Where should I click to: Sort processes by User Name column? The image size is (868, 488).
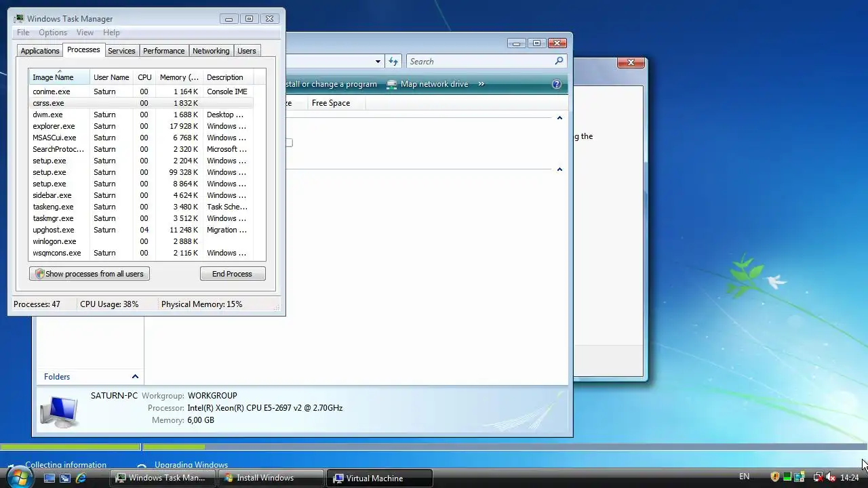tap(111, 77)
